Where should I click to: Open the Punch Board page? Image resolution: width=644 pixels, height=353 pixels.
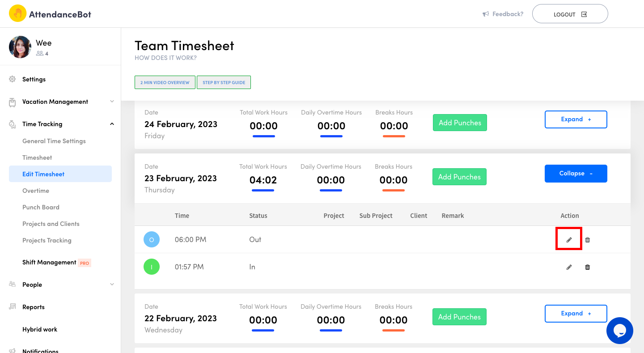[41, 207]
